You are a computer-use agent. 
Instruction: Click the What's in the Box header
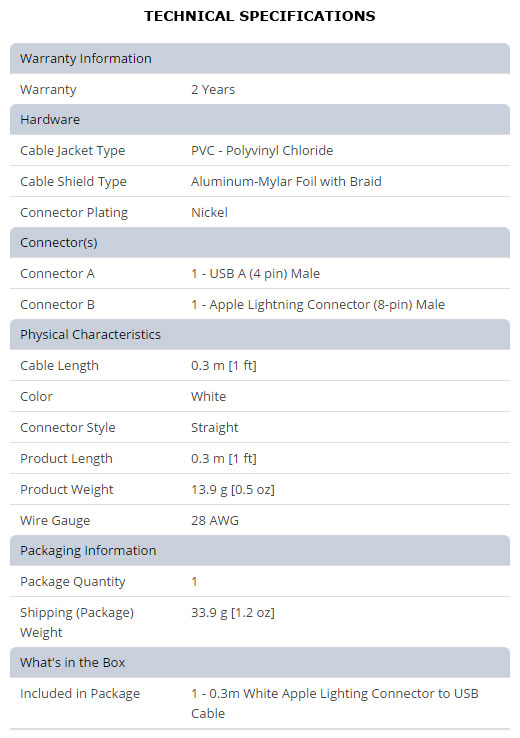click(260, 662)
